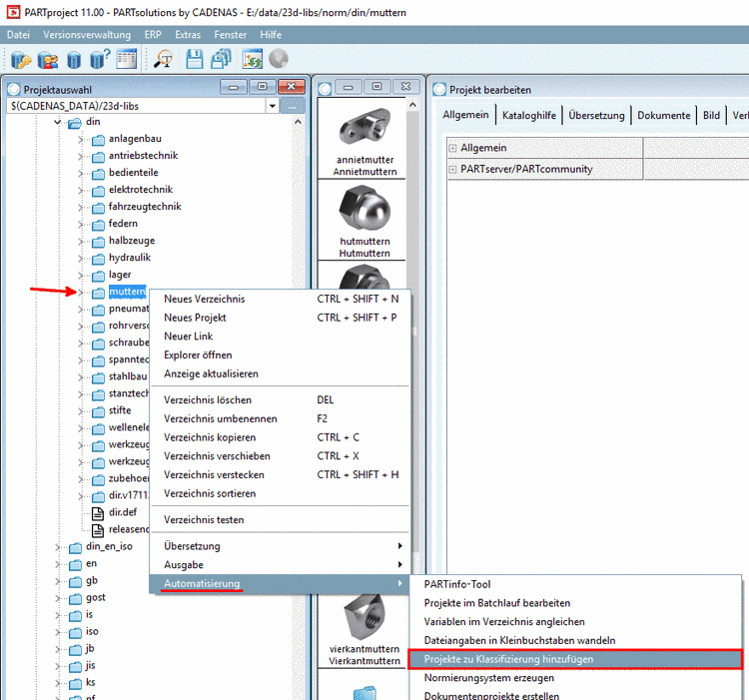Switch to the Bild tab
The image size is (749, 700).
click(x=711, y=115)
